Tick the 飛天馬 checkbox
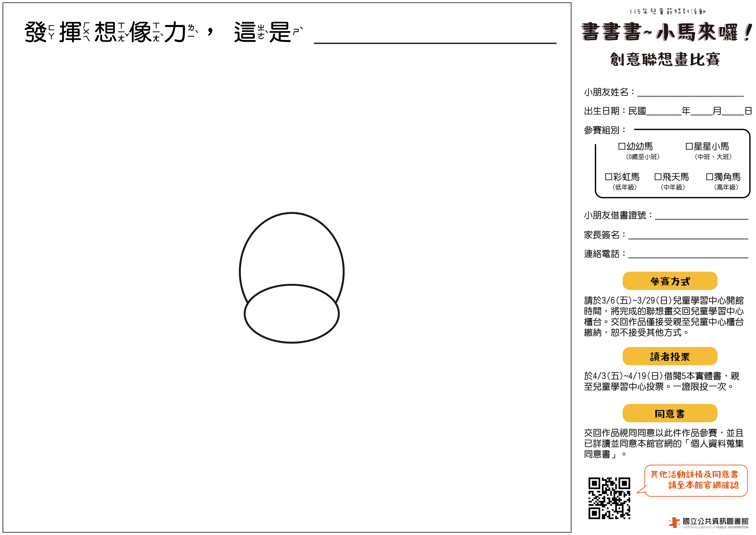 (658, 177)
